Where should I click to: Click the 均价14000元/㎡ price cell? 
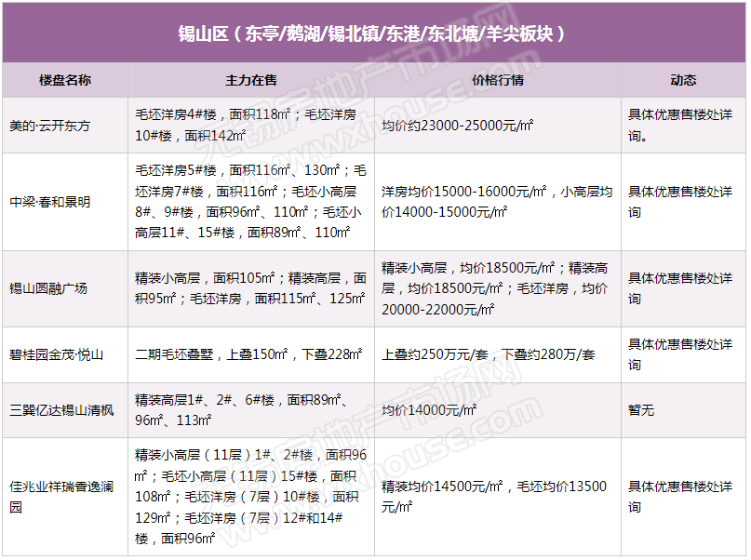(429, 409)
